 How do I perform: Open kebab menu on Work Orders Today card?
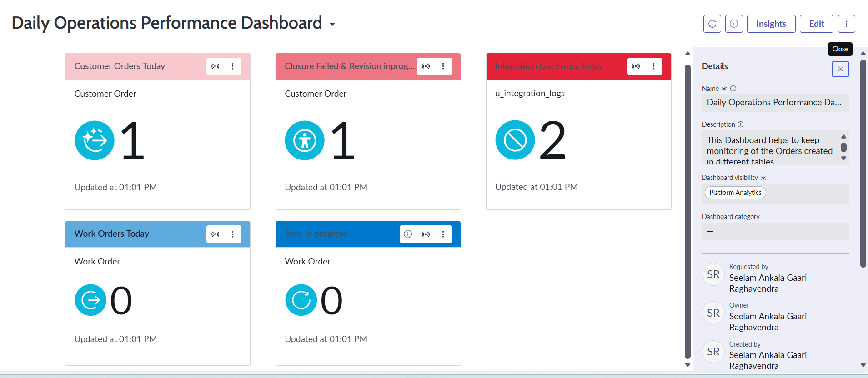[233, 234]
